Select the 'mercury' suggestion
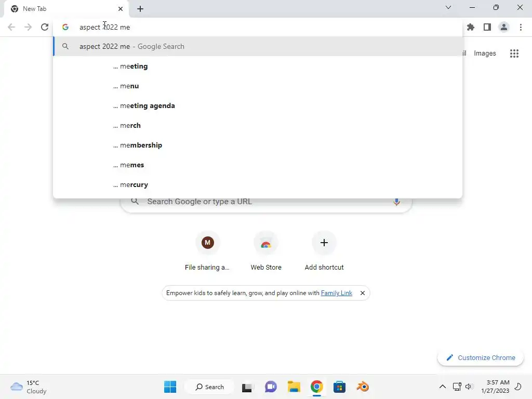 (x=258, y=184)
